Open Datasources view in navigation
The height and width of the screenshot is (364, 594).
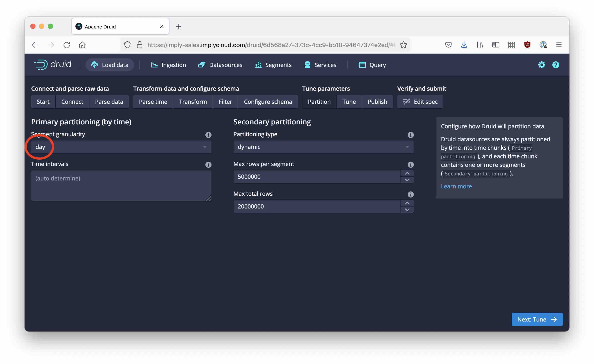[220, 65]
